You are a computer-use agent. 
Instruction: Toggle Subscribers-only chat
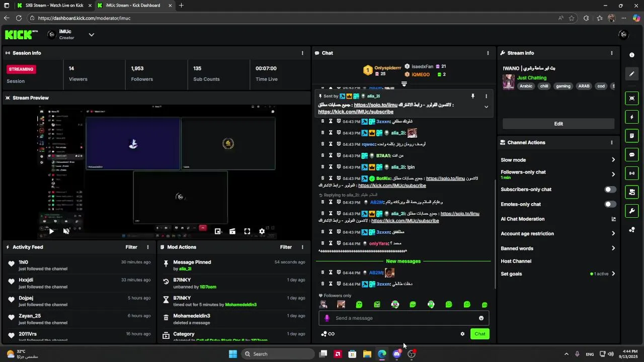tap(610, 190)
